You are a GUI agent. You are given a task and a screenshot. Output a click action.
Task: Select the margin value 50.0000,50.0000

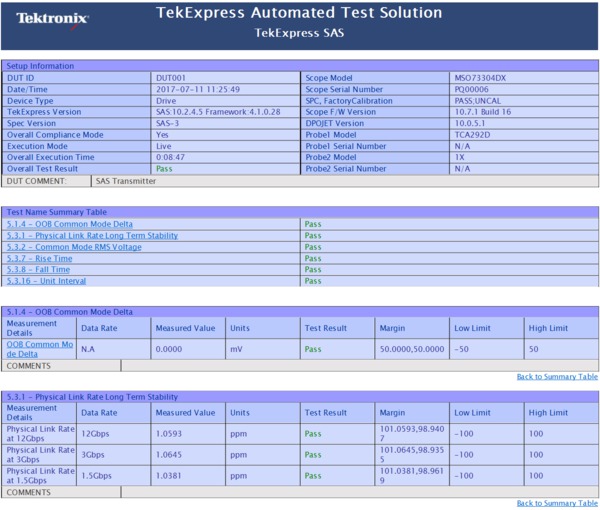tap(412, 349)
